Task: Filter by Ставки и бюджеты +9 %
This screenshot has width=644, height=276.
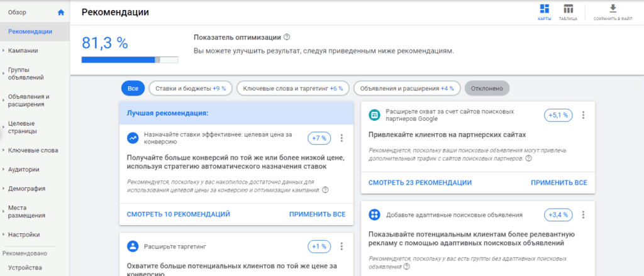Action: click(x=191, y=88)
